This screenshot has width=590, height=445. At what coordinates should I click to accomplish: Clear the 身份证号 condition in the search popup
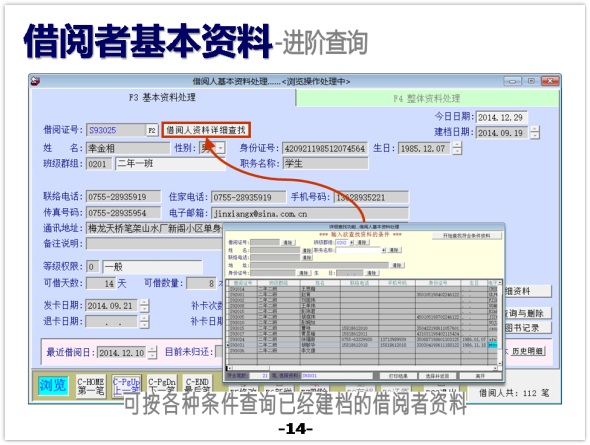click(303, 273)
